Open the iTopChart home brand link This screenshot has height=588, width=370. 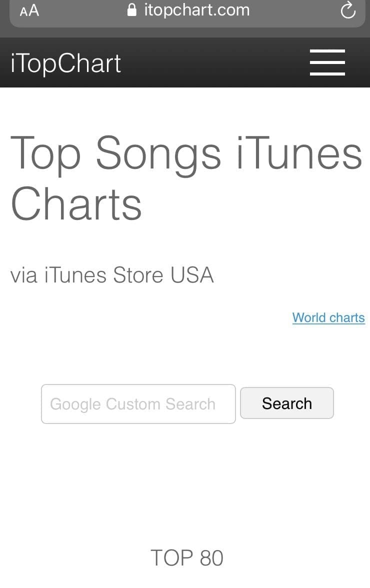(x=65, y=63)
